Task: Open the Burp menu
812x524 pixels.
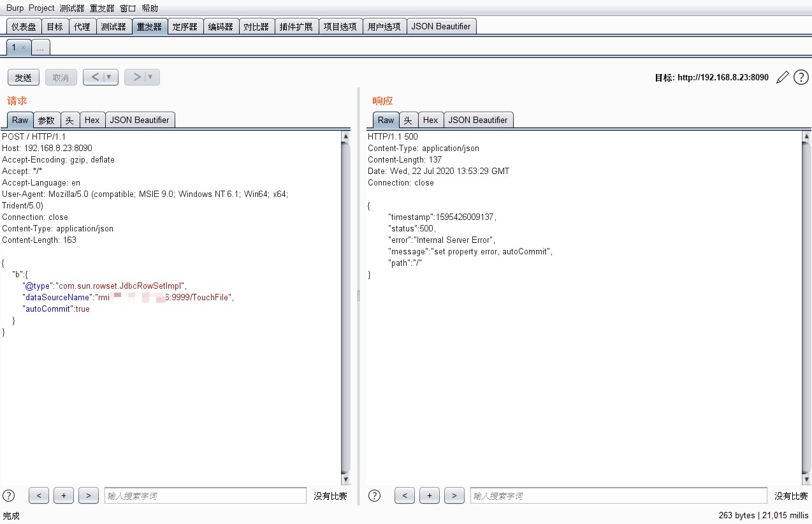Action: click(15, 8)
